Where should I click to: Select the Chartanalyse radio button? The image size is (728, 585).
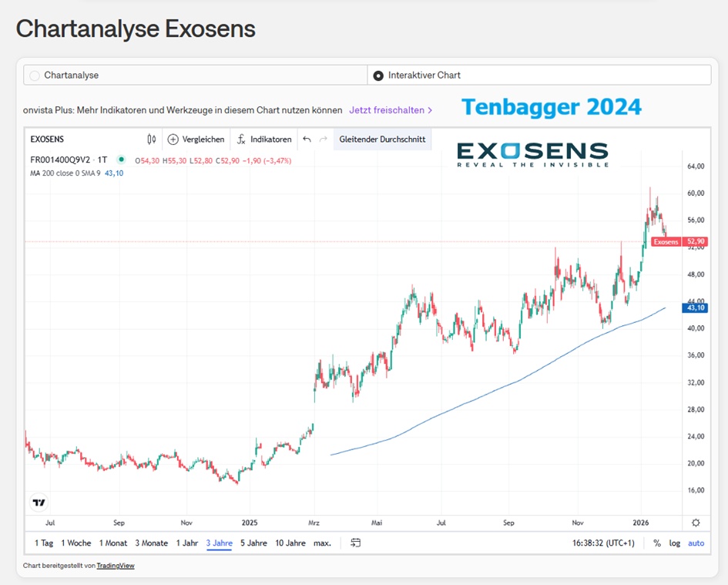tap(35, 76)
